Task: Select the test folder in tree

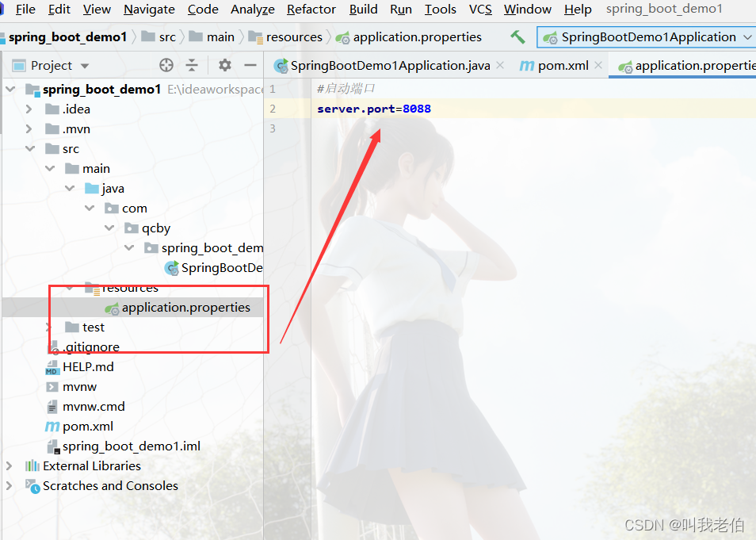Action: 93,327
